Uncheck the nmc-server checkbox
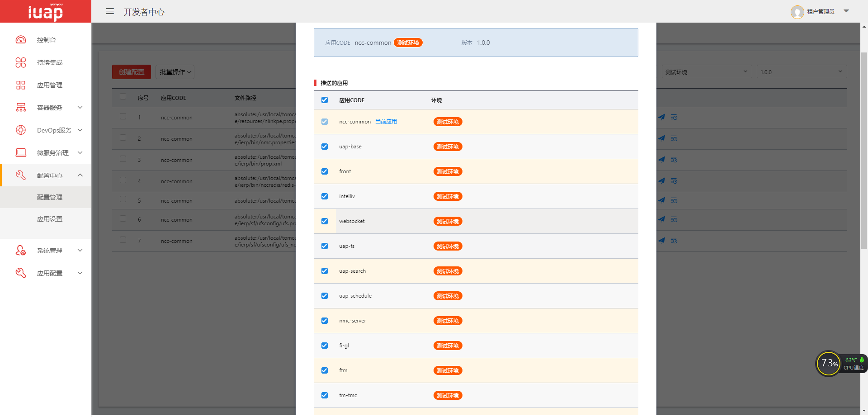This screenshot has width=868, height=417. pos(325,321)
